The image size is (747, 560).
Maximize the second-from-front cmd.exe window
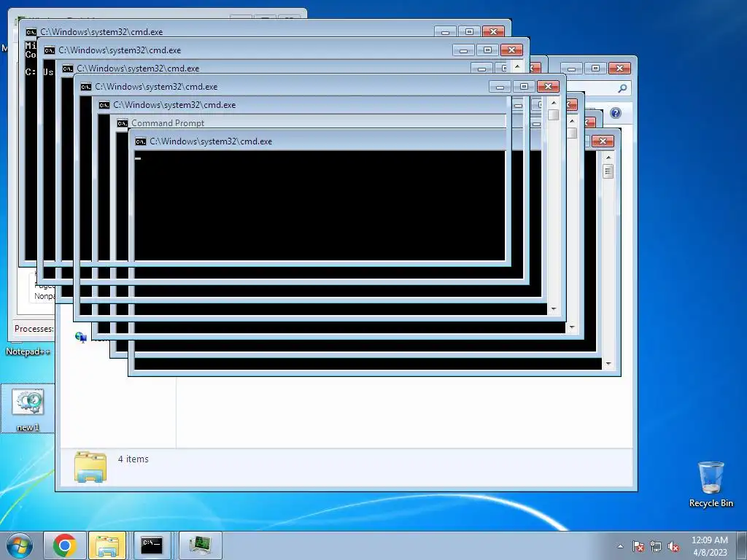click(x=487, y=50)
